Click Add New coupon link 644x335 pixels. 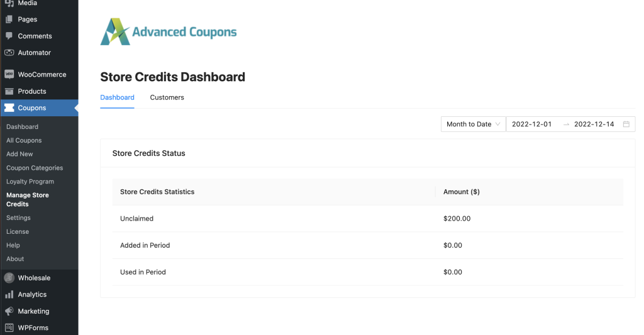pyautogui.click(x=19, y=154)
